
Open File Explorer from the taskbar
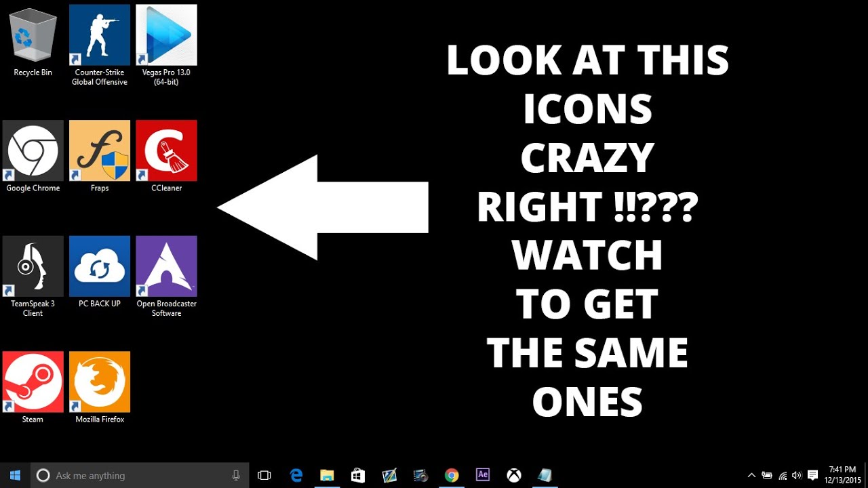click(327, 475)
